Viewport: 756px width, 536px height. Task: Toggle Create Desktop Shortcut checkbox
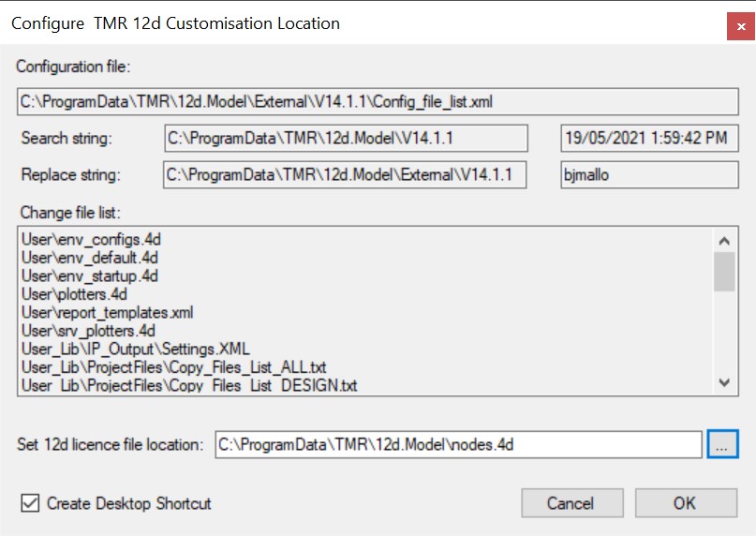tap(30, 503)
